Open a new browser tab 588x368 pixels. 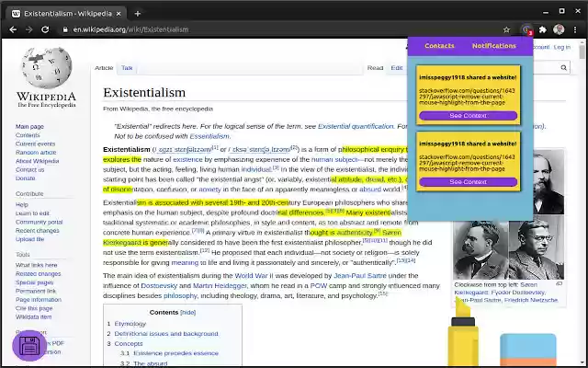[x=138, y=14]
